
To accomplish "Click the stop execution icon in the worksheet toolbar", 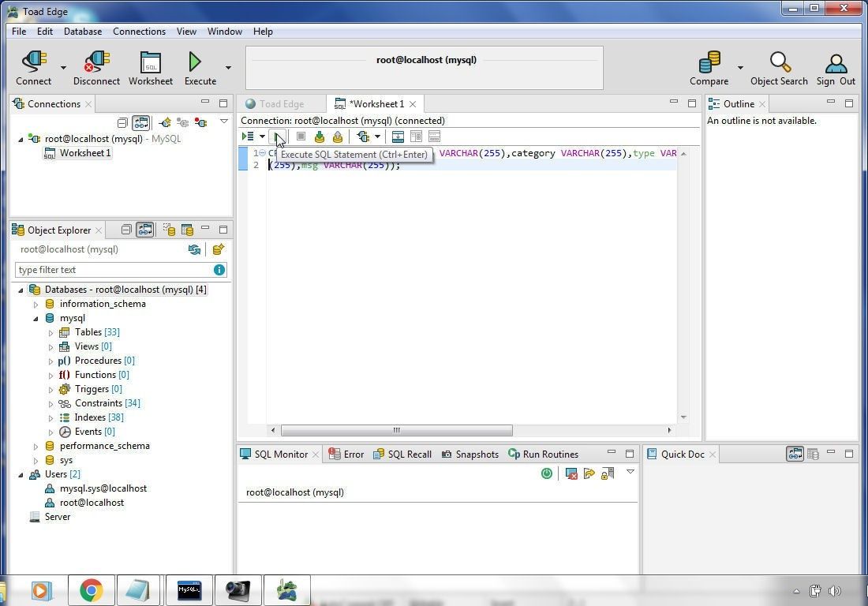I will tap(301, 137).
